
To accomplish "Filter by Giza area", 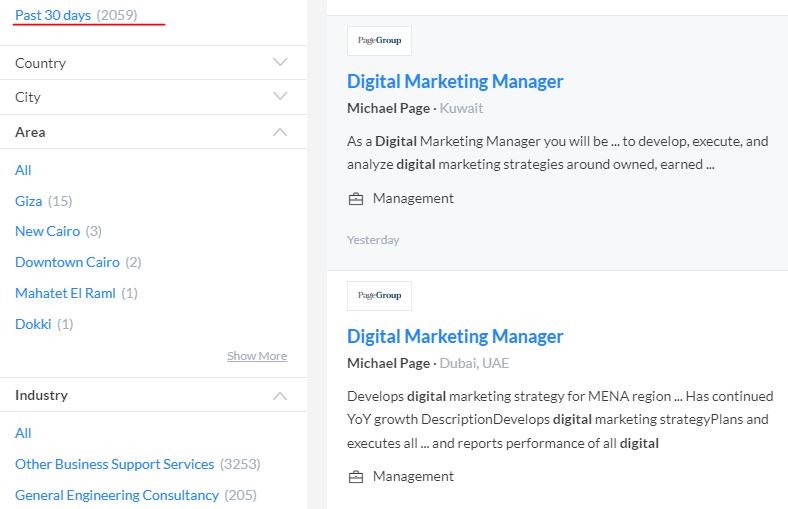I will [x=29, y=201].
